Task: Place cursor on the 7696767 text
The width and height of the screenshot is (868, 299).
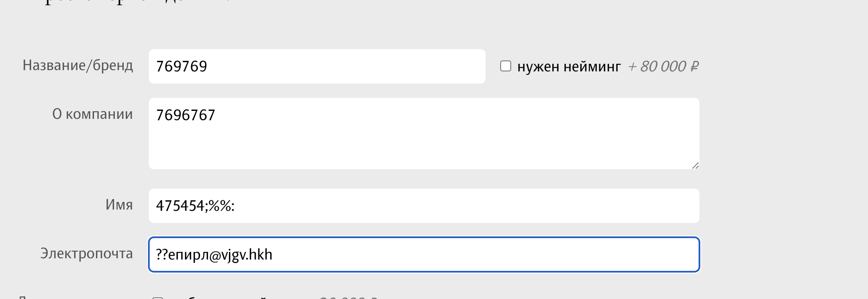Action: pyautogui.click(x=185, y=115)
